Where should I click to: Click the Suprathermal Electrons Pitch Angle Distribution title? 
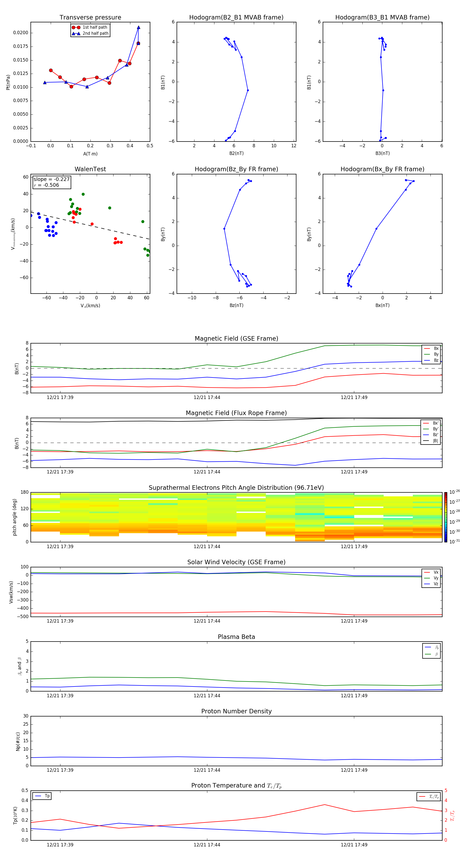tap(236, 488)
